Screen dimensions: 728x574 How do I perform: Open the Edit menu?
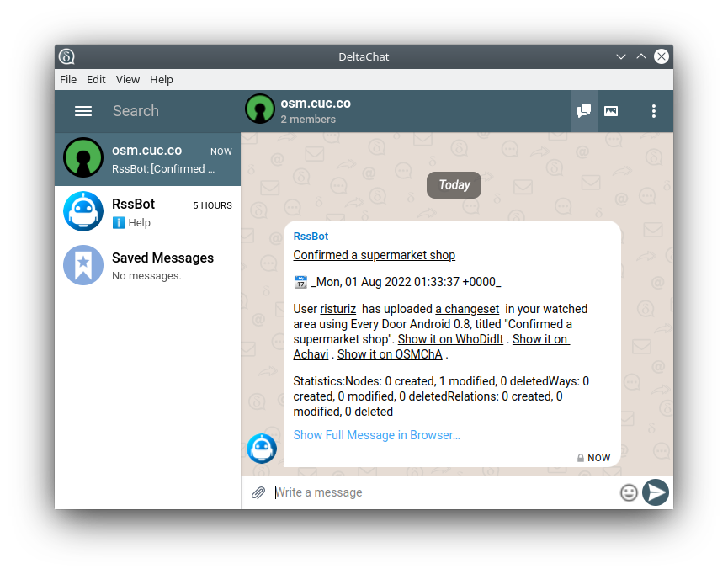[96, 79]
